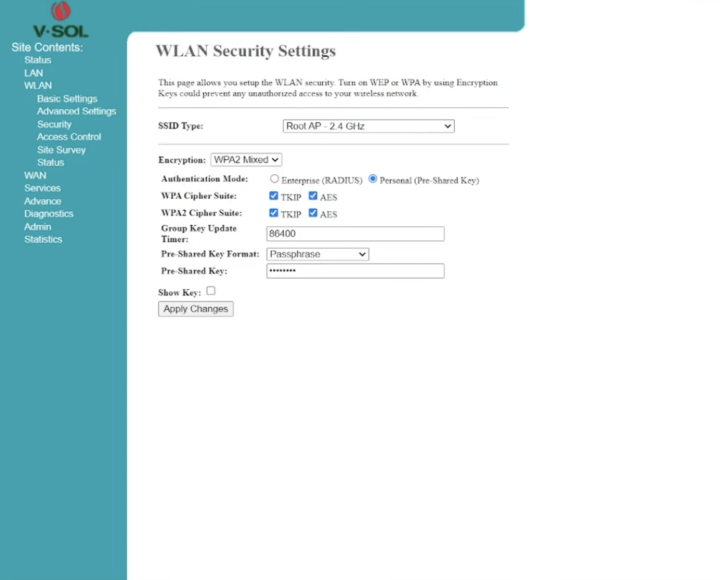Screen dimensions: 728x580
Task: Navigate to the WAN menu
Action: 35,175
